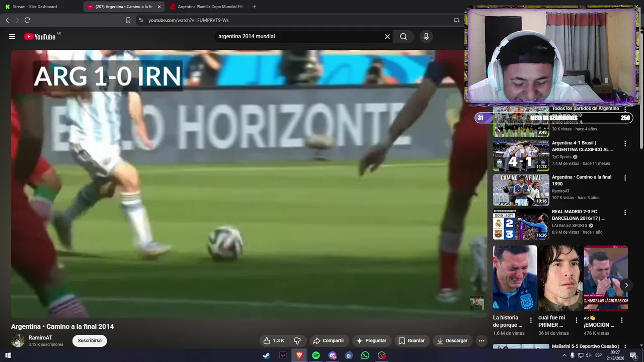Open La historia de porqué short thumbnail
Screen dimensions: 644x362
(x=515, y=278)
